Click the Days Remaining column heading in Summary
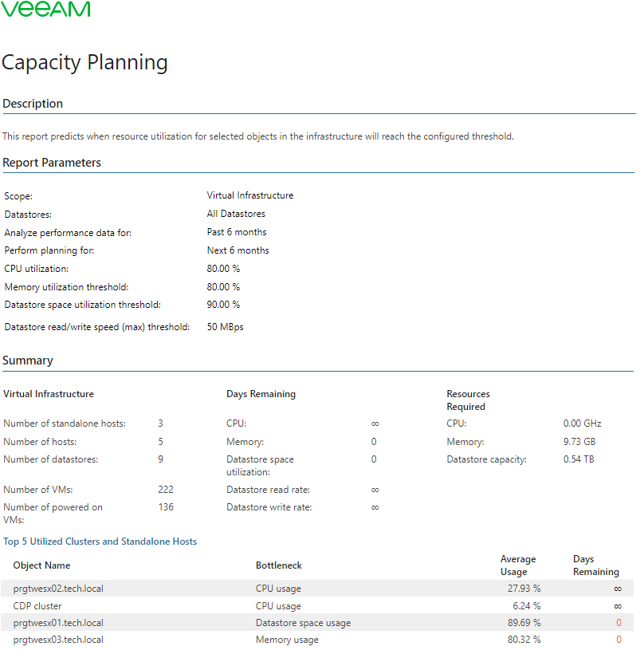The width and height of the screenshot is (644, 650). tap(261, 394)
